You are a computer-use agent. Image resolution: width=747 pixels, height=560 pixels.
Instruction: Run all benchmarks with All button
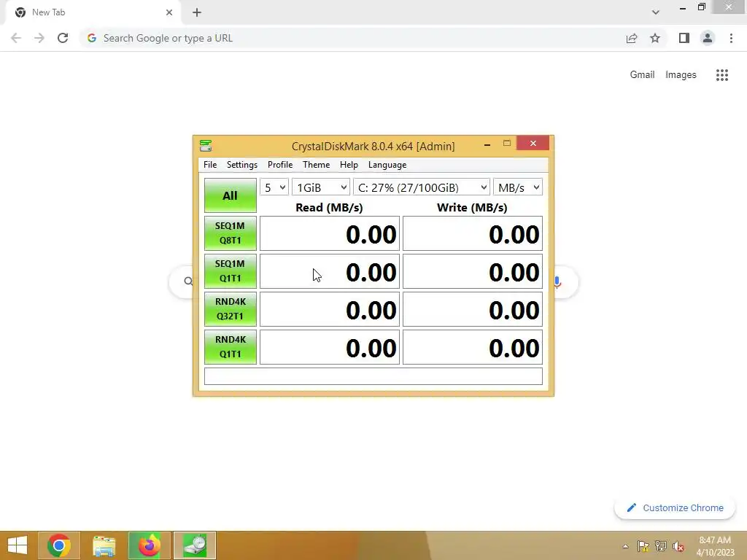(x=230, y=195)
